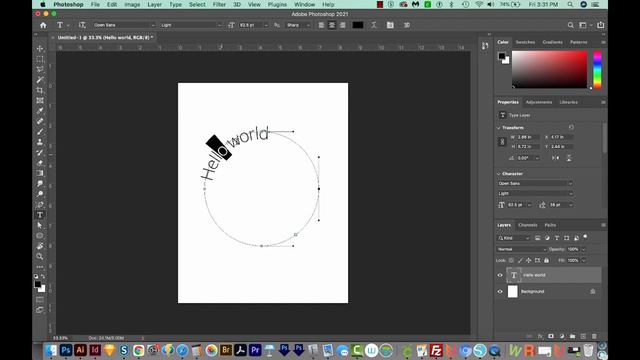Select the Horizontal Type tool in tools panel
The width and height of the screenshot is (640, 360).
40,215
